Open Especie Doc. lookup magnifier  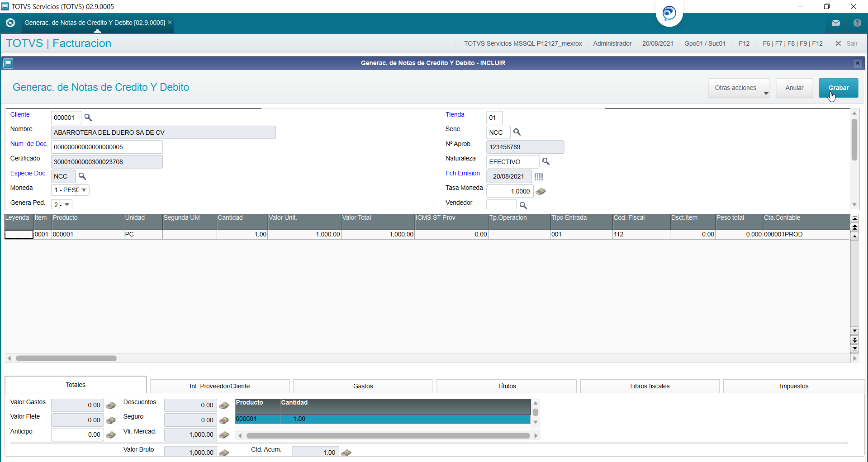[x=82, y=176]
